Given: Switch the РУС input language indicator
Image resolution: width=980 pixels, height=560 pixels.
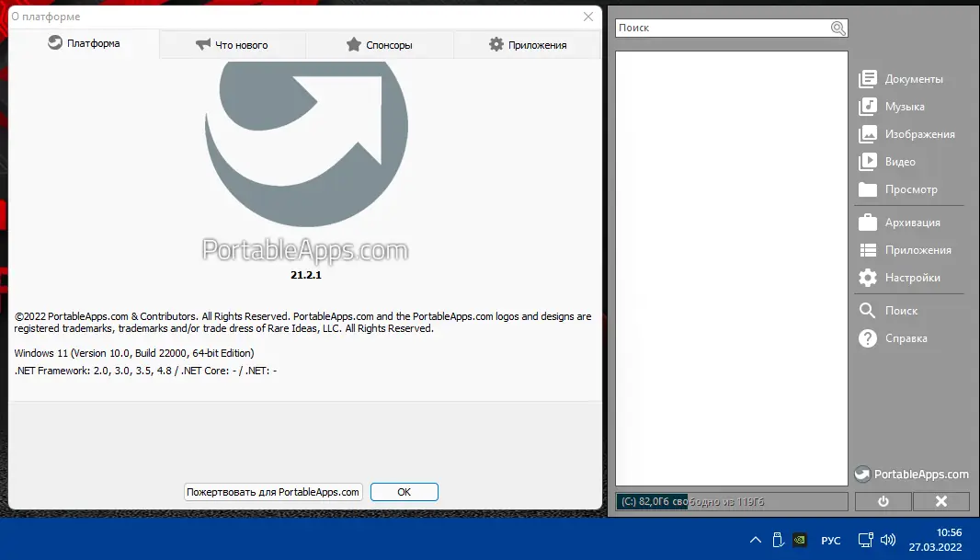Looking at the screenshot, I should 831,541.
